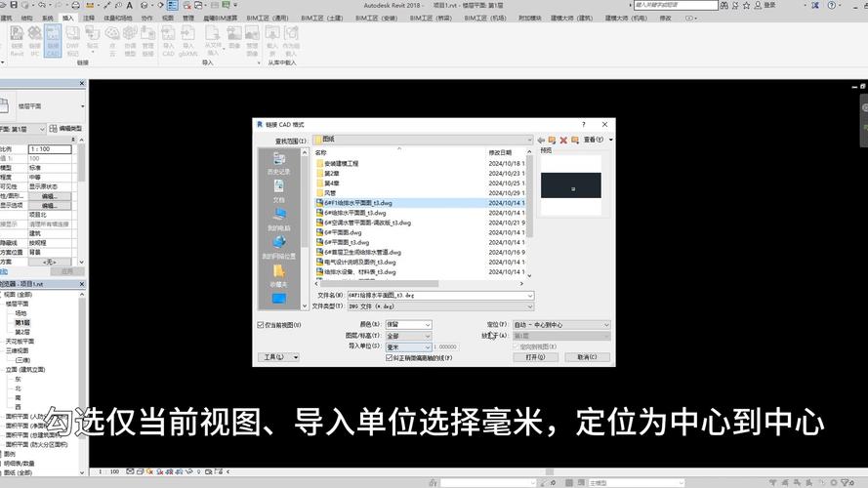
Task: Open the Views menu dropdown in the dialog
Action: pyautogui.click(x=598, y=140)
